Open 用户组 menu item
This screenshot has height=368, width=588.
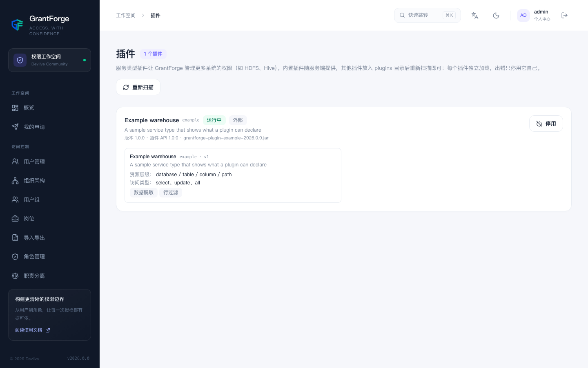point(49,200)
